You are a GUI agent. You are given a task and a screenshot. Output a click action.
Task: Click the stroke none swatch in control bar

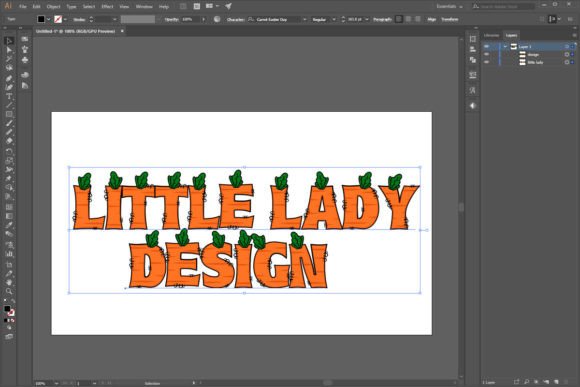click(58, 19)
